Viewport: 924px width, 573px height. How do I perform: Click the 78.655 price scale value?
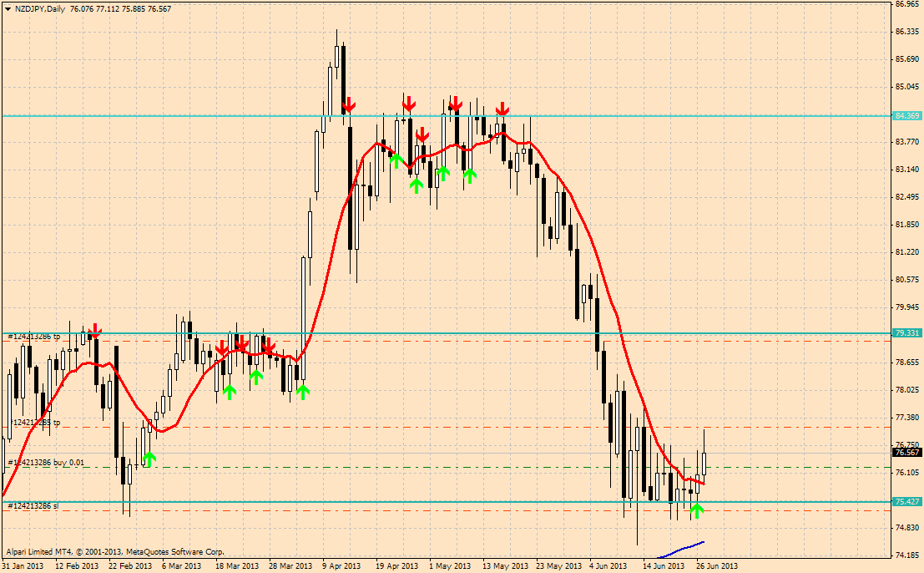point(907,362)
